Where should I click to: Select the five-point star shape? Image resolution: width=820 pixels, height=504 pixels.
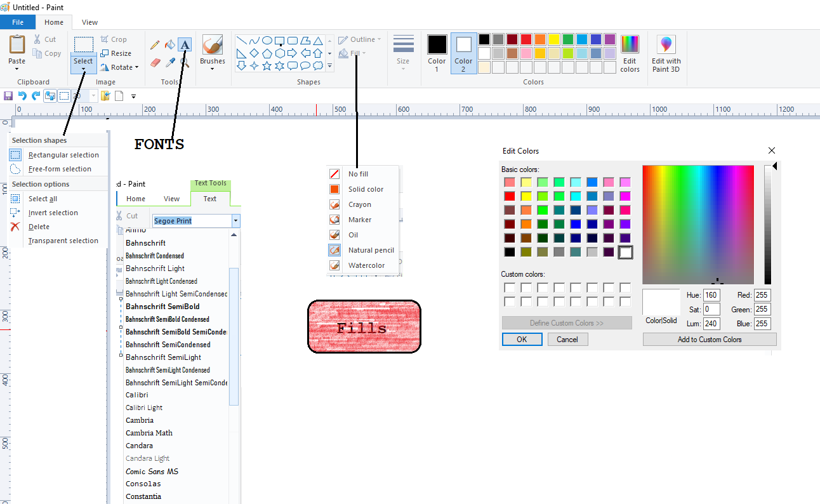point(267,65)
